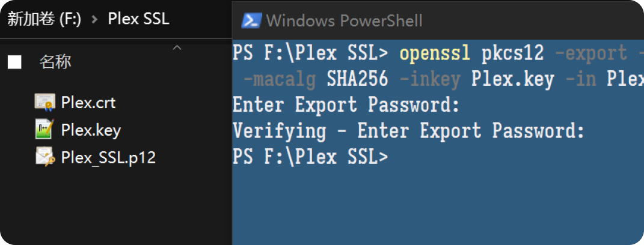Click the Plex_SSL.p12 envelope key icon
Image resolution: width=644 pixels, height=245 pixels.
click(44, 157)
